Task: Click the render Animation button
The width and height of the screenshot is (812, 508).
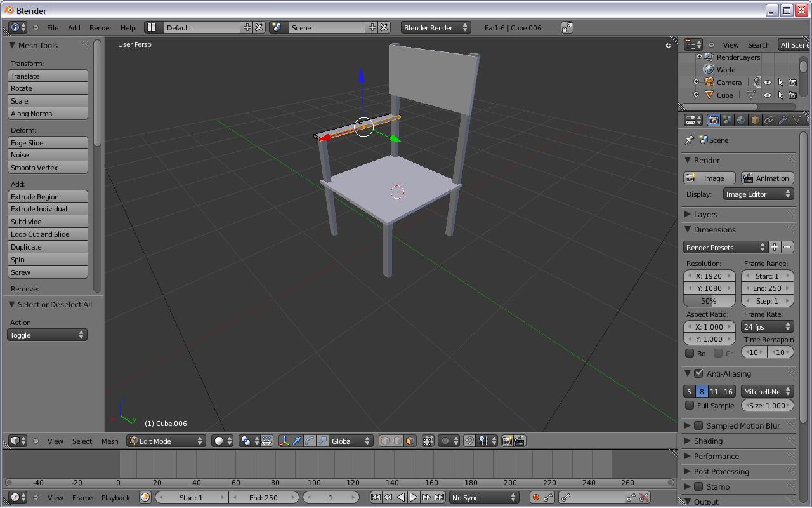Action: tap(768, 178)
